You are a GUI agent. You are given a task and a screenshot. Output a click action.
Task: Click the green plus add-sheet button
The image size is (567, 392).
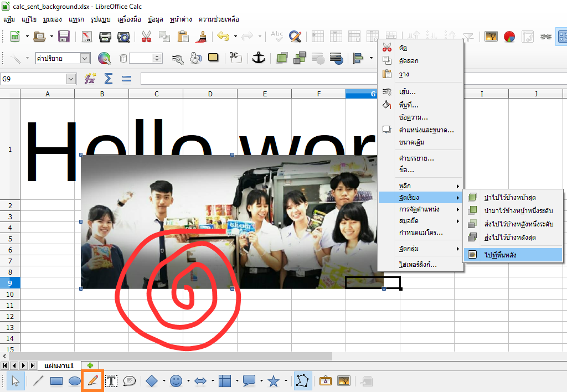click(x=90, y=365)
